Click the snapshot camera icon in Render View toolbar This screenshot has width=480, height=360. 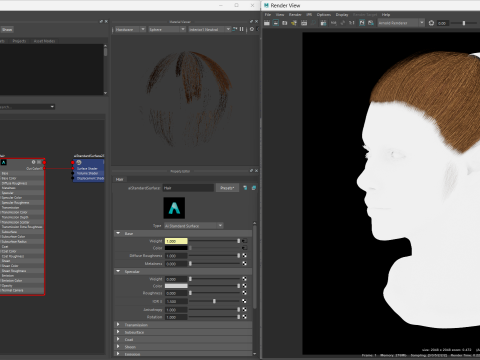click(285, 23)
